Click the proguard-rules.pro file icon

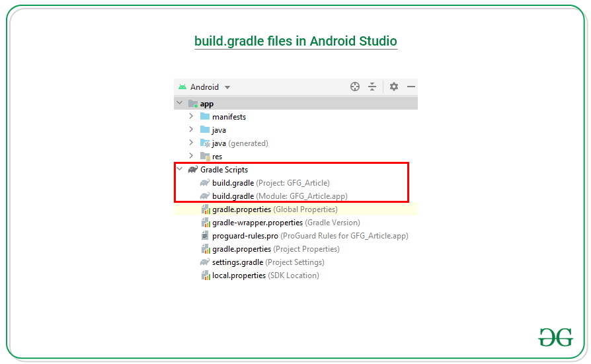206,236
